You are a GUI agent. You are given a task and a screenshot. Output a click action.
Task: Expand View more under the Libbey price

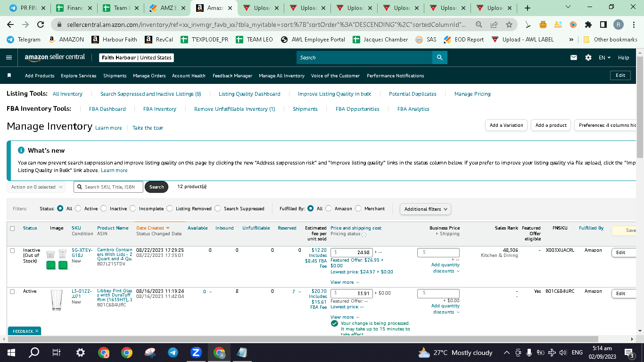tap(345, 317)
